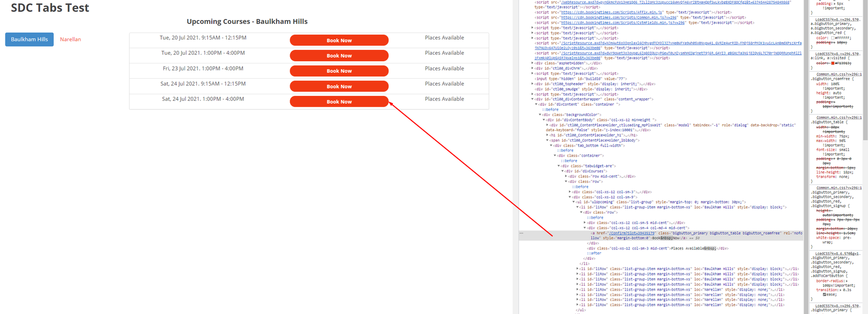This screenshot has width=868, height=314.
Task: Select the ctl00_smudge div node
Action: (591, 89)
